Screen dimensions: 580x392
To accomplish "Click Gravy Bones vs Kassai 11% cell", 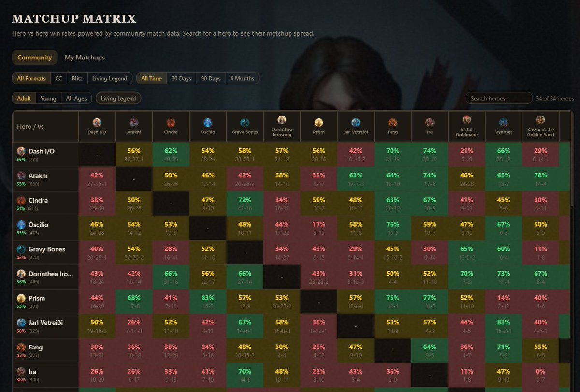I will tap(541, 253).
